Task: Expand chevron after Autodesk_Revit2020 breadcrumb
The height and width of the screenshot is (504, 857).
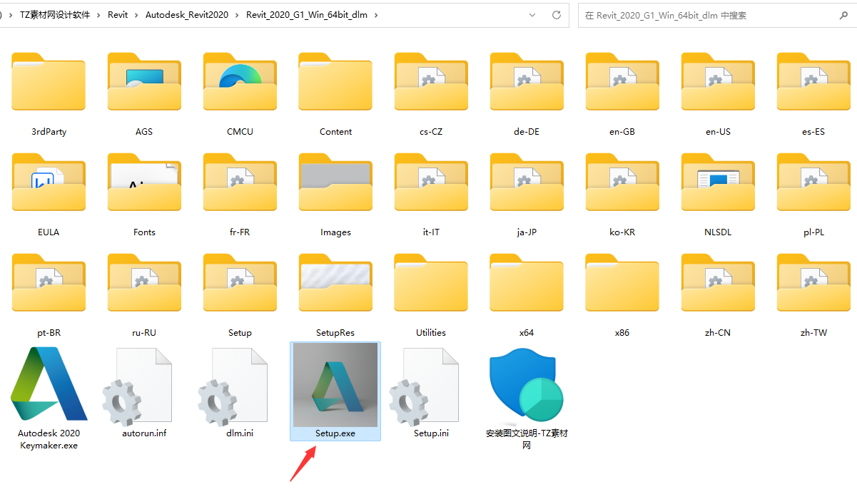Action: tap(238, 15)
